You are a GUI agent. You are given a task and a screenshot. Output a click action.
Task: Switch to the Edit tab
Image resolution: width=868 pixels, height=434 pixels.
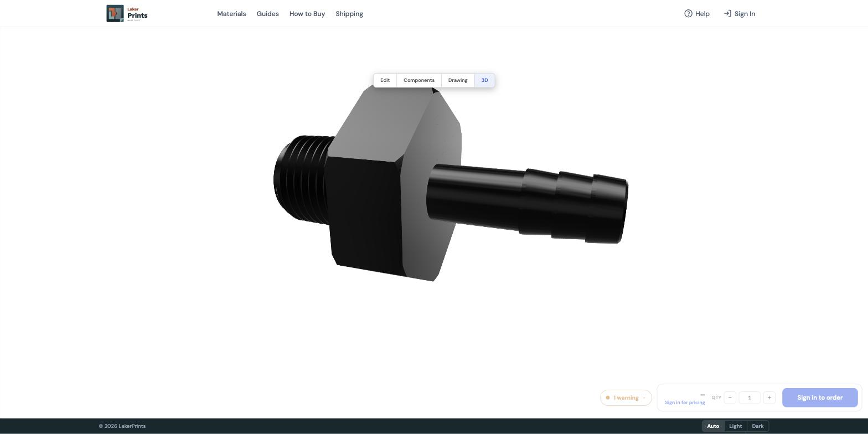tap(385, 80)
